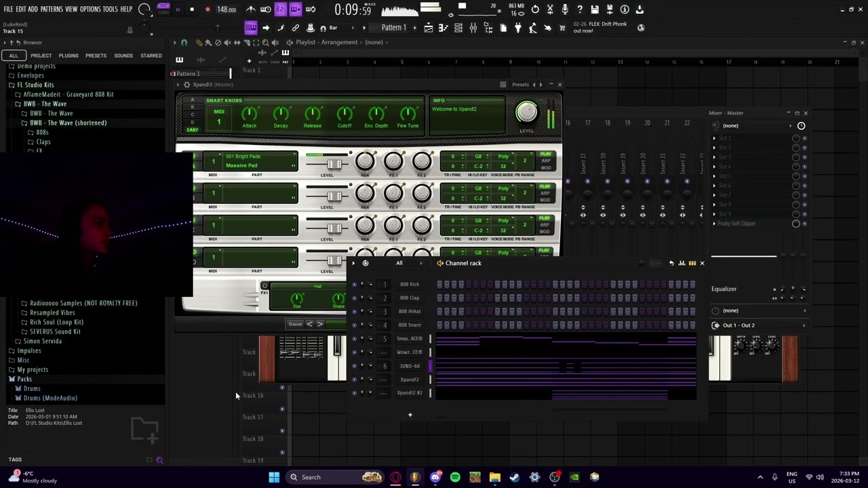
Task: Open the FILE menu
Action: tap(8, 9)
